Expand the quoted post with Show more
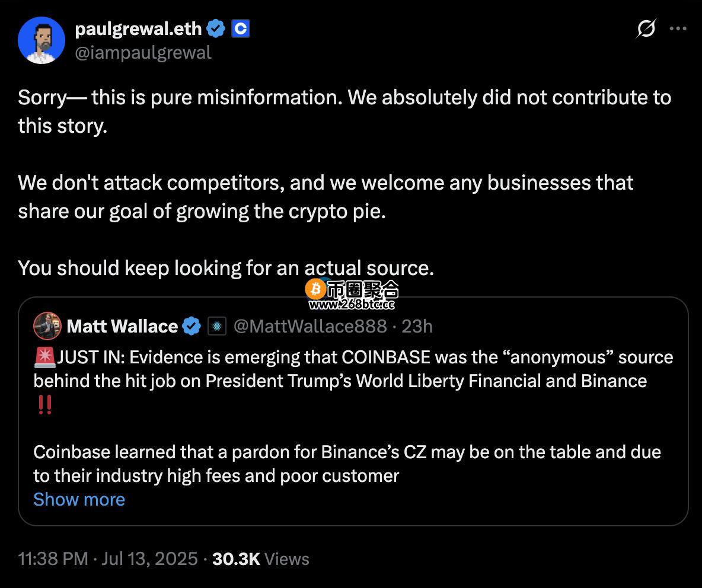Screen dimensions: 702x588 pos(79,500)
